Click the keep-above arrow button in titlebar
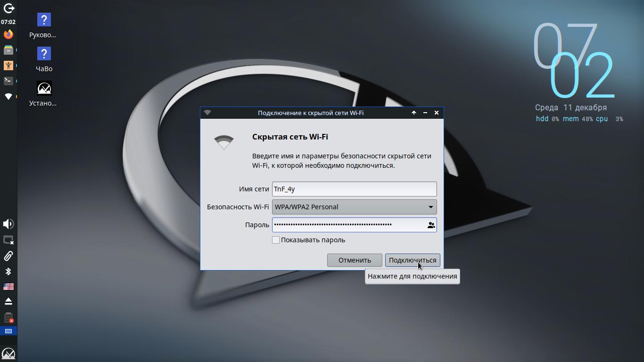The image size is (644, 362). 414,113
